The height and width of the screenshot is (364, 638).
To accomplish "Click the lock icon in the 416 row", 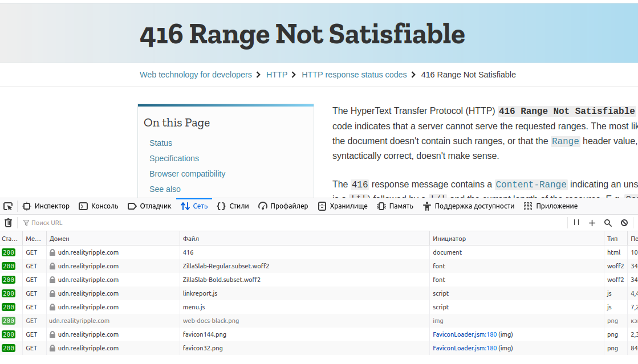I will click(x=52, y=252).
